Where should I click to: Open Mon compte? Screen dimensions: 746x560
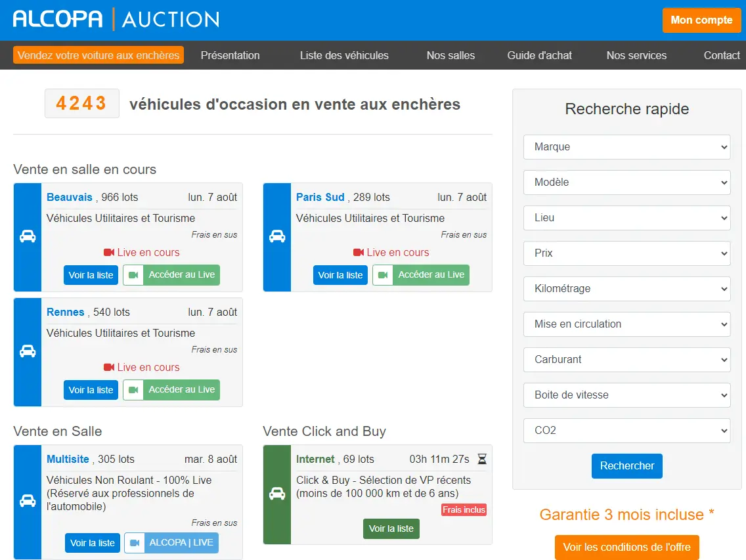[x=701, y=20]
